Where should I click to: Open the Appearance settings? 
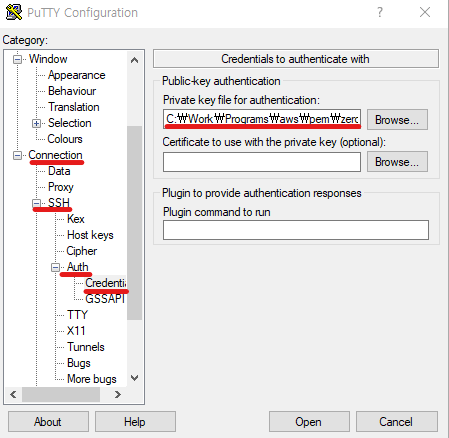point(77,75)
